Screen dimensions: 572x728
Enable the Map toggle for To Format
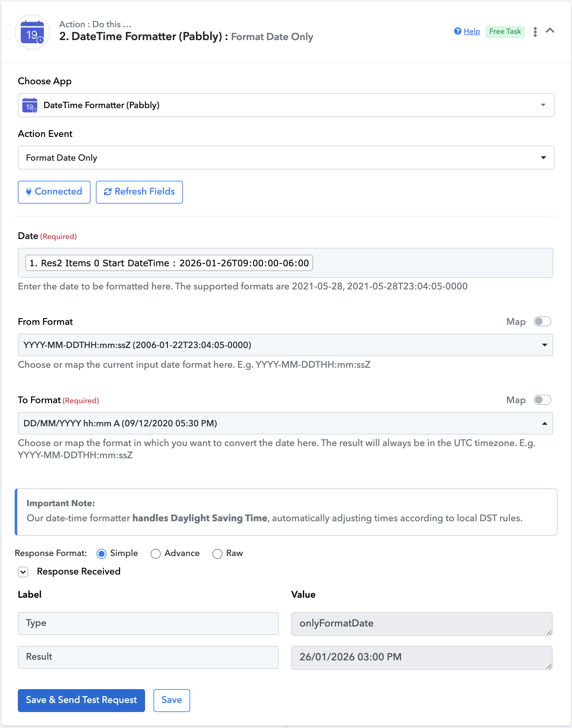pyautogui.click(x=542, y=400)
